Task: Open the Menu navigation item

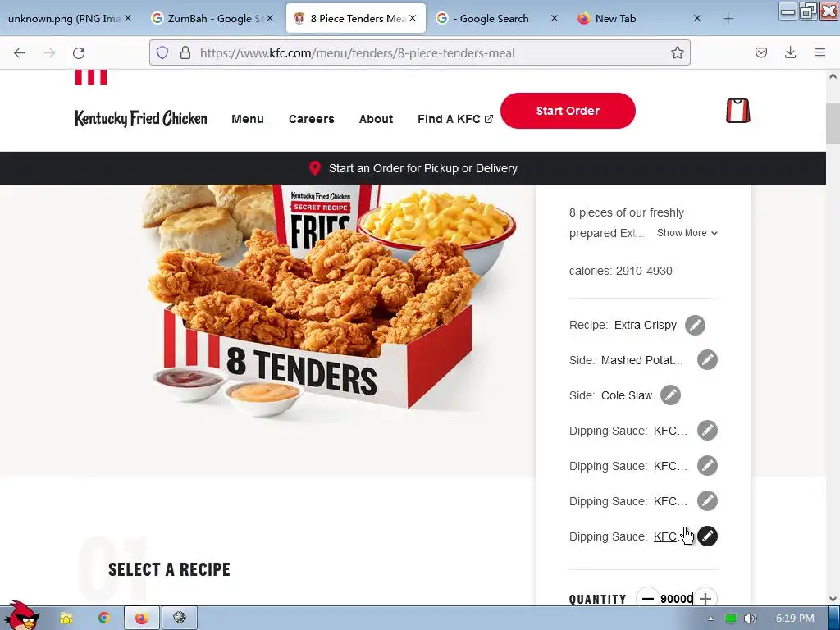Action: [x=248, y=119]
